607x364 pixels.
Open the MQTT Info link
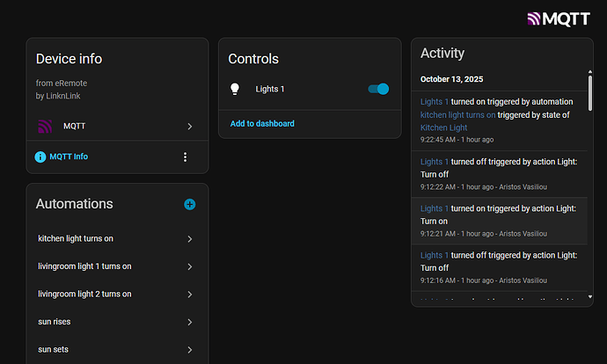coord(69,157)
